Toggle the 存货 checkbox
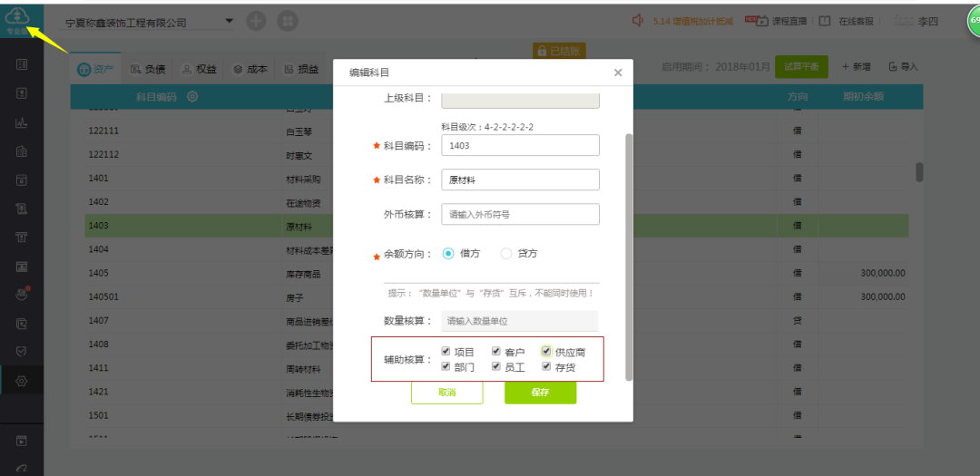 pyautogui.click(x=546, y=366)
